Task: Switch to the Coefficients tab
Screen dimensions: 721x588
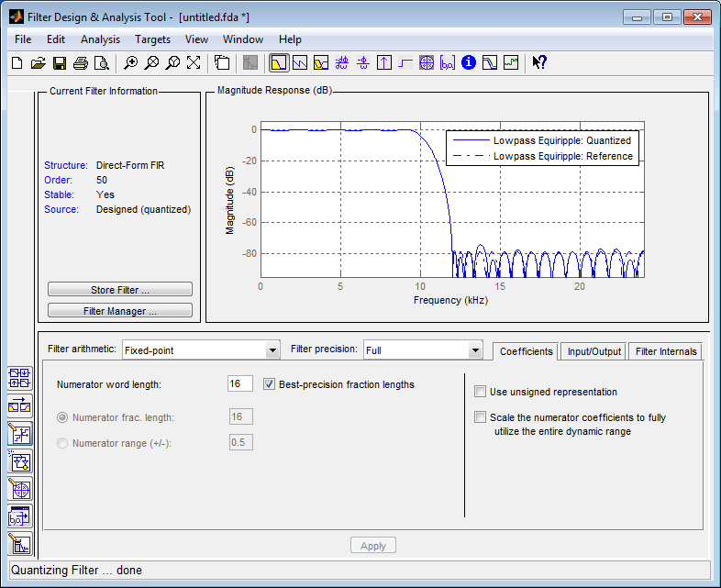Action: (526, 351)
